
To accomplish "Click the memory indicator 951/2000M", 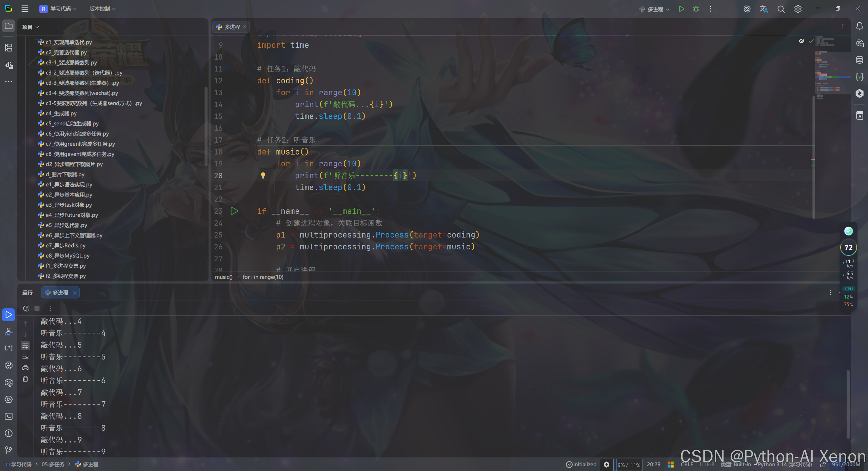I will click(x=846, y=465).
